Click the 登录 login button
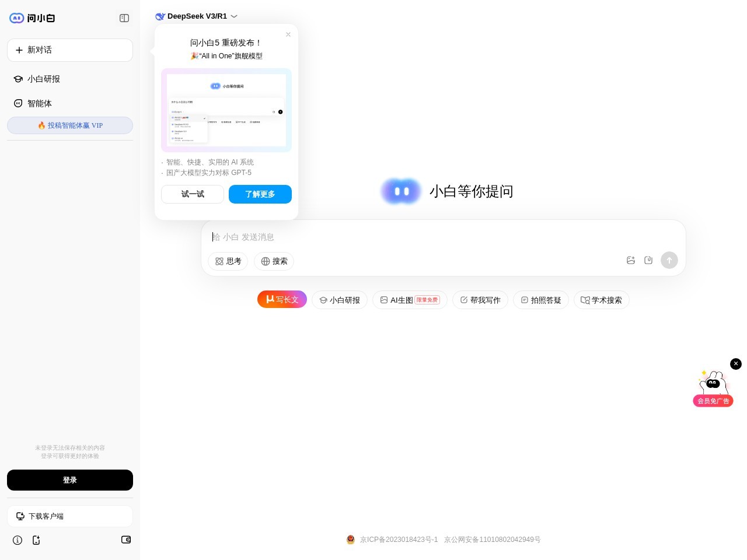The width and height of the screenshot is (747, 560). point(70,480)
